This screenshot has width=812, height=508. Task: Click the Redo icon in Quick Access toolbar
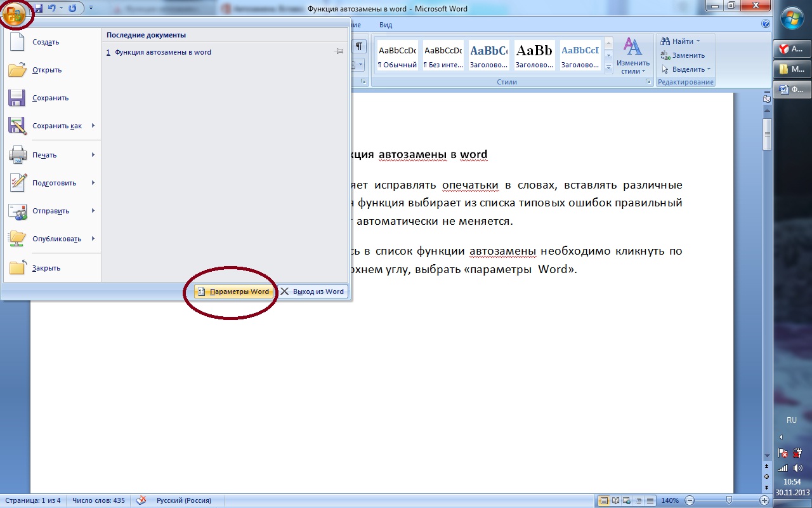72,8
